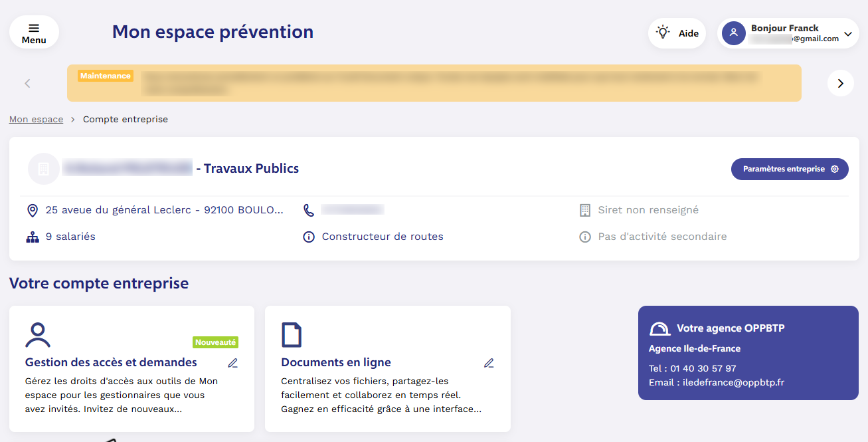Screen dimensions: 868x442
Task: Click the Mon espace breadcrumb link
Action: pos(36,120)
